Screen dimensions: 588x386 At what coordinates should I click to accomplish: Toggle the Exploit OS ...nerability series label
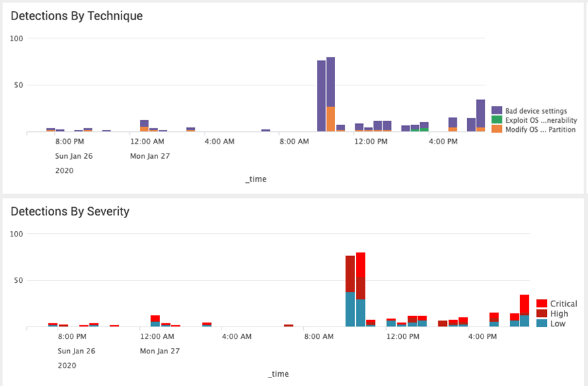pos(541,120)
